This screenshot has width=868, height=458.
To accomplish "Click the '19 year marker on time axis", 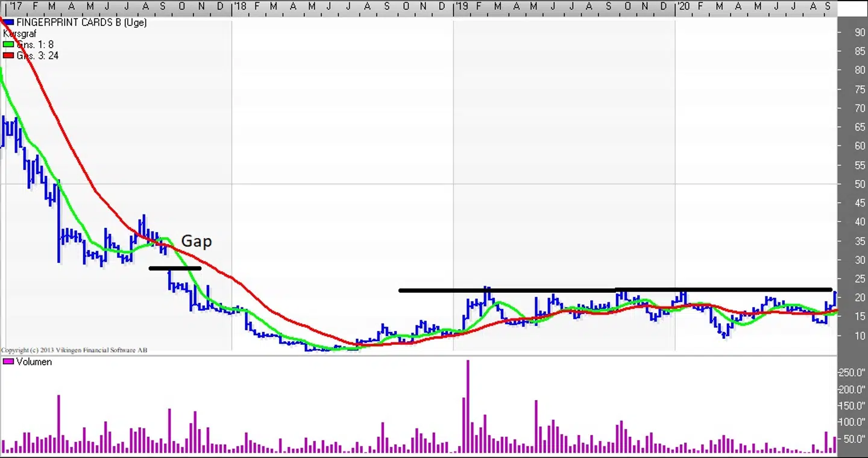I will pos(461,6).
